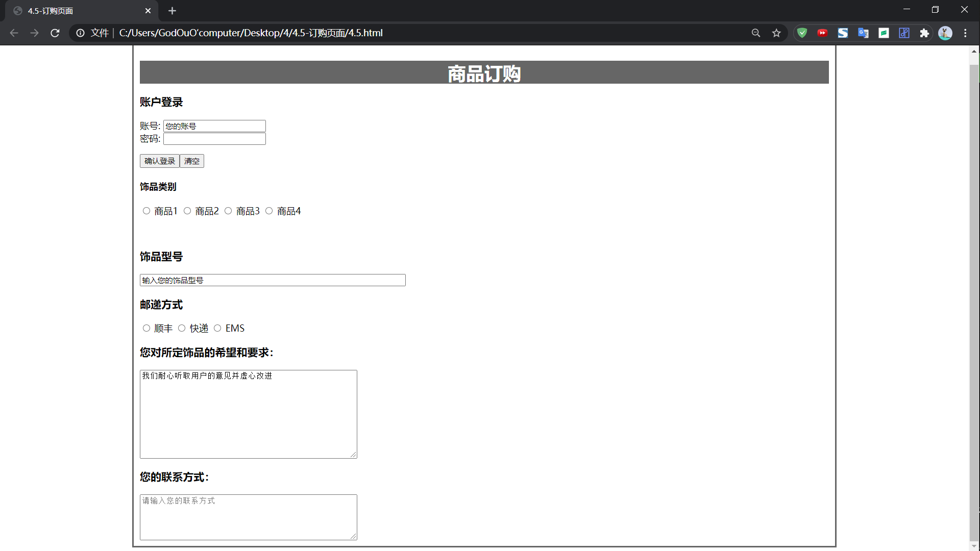Click the 密码 password field
The width and height of the screenshot is (980, 551).
point(214,139)
